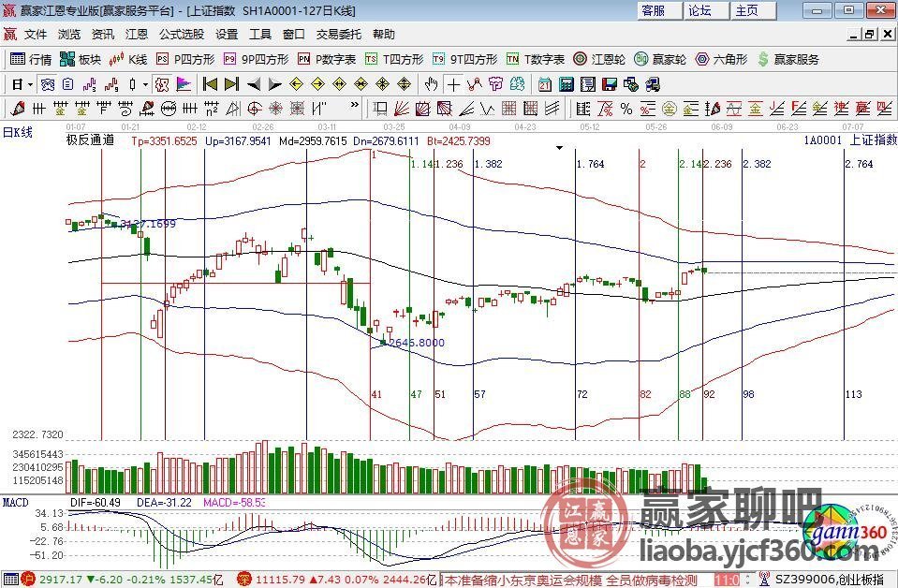Click the 2645.8000 low price label
The image size is (898, 588).
pyautogui.click(x=417, y=343)
